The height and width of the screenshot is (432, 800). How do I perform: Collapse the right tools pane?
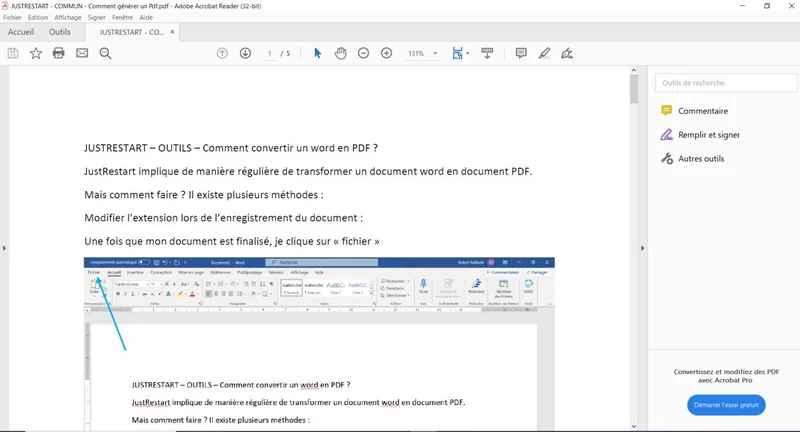click(643, 247)
